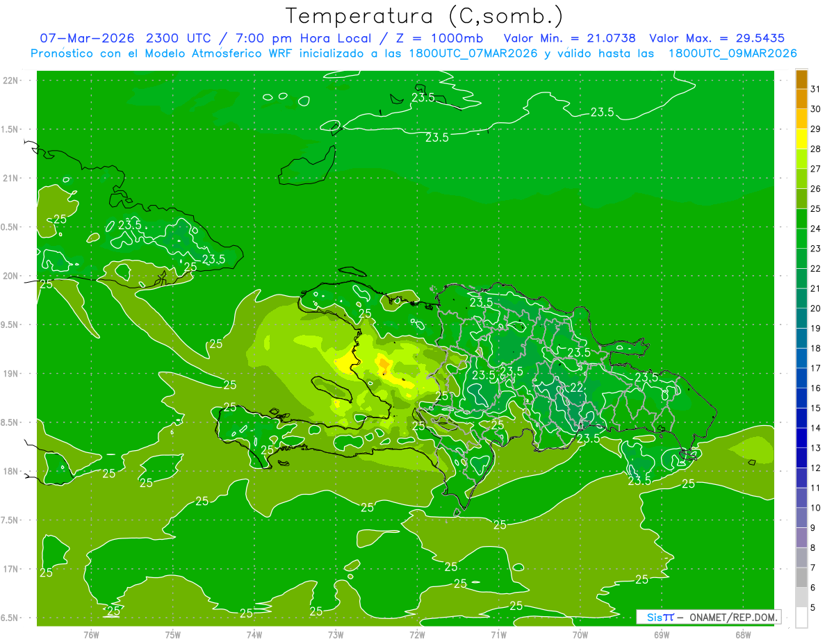Select the '19N' latitude axis label
The width and height of the screenshot is (834, 644).
click(13, 374)
